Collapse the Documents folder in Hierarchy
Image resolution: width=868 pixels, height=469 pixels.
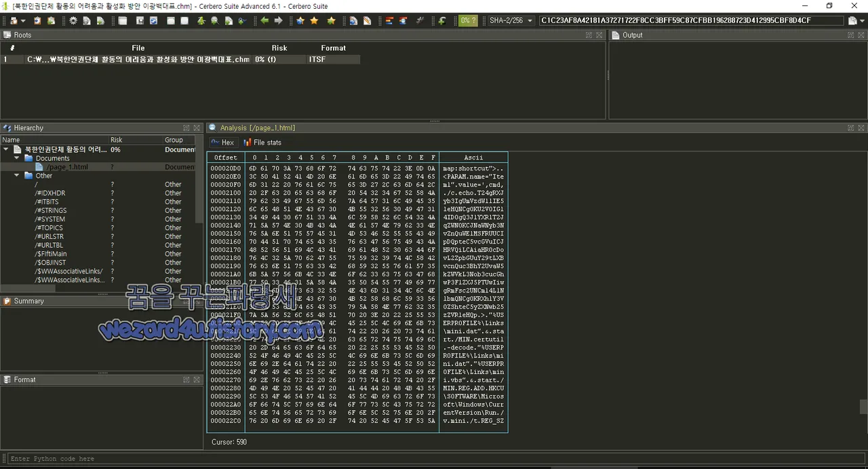(x=16, y=157)
